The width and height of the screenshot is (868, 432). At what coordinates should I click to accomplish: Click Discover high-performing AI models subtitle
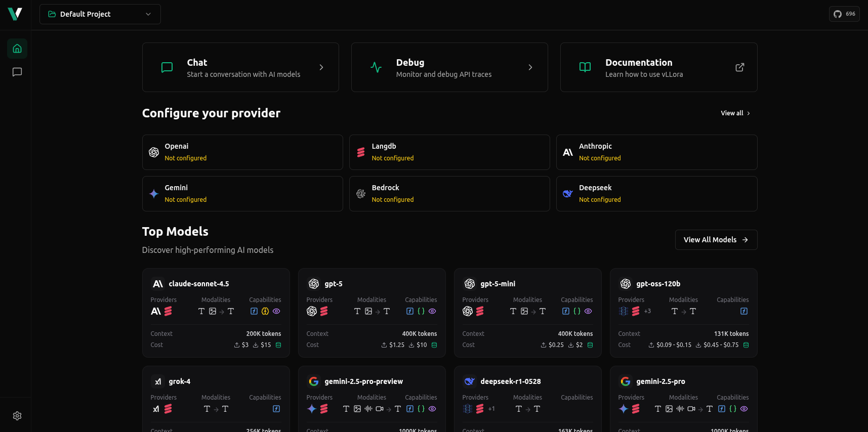[x=208, y=250]
